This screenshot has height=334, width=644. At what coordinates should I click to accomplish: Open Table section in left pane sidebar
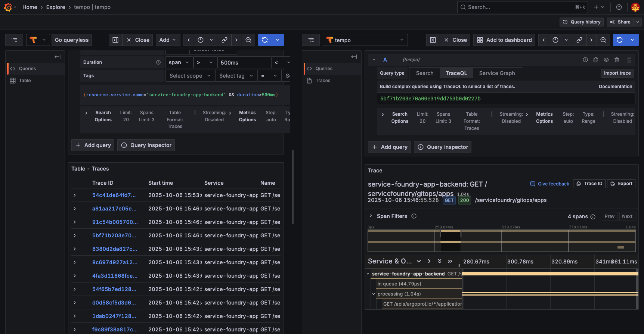(36, 81)
